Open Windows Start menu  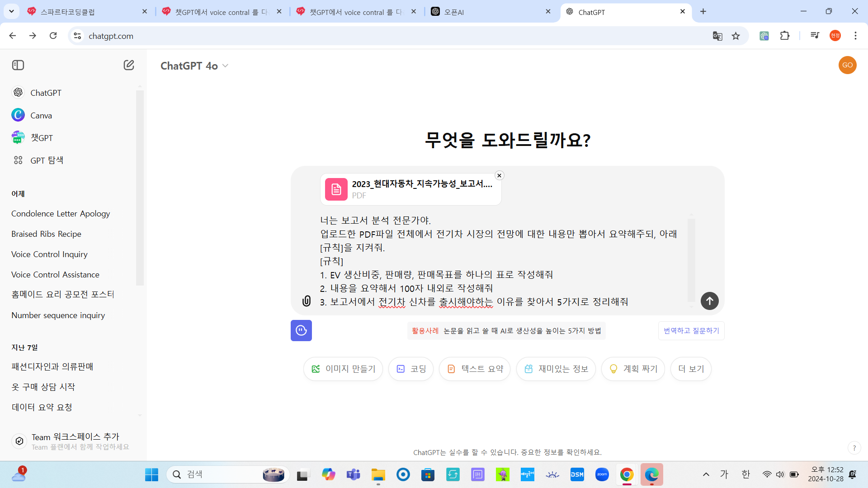coord(151,474)
